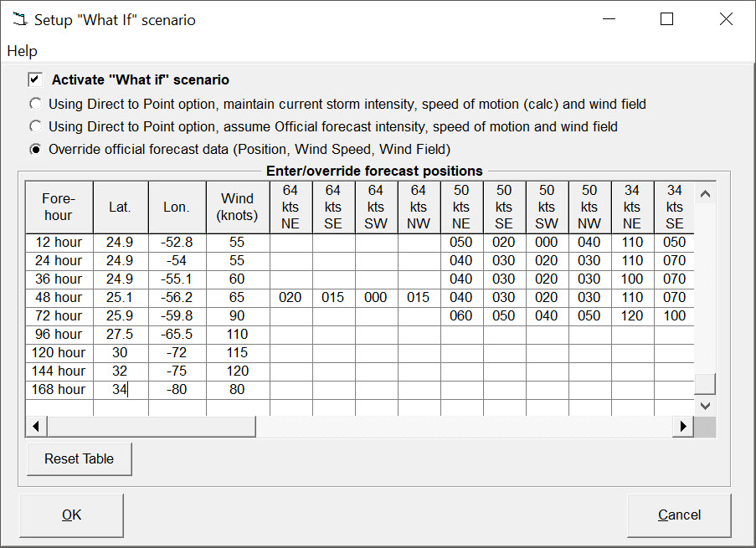Select the '120 hour' row label
756x548 pixels.
coord(59,353)
